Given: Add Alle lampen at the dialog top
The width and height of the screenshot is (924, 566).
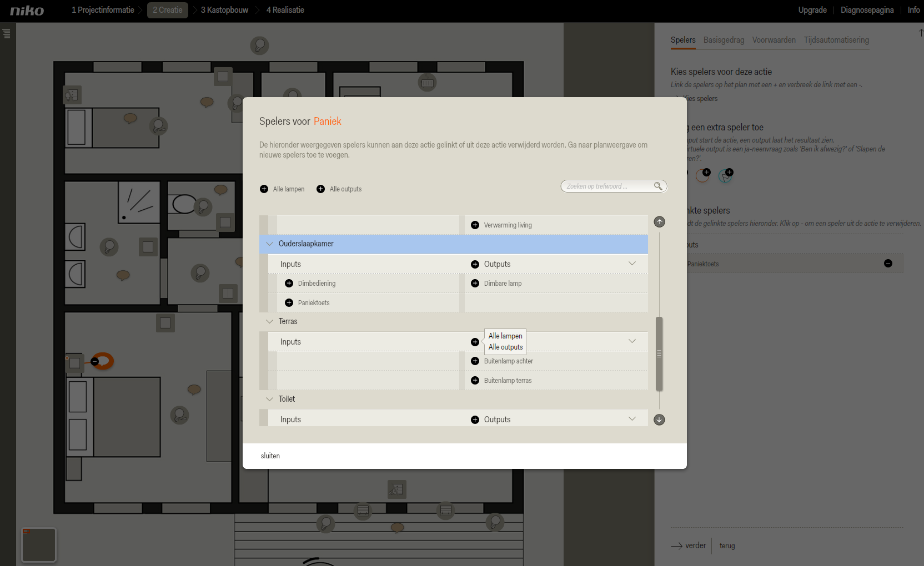Looking at the screenshot, I should [264, 189].
